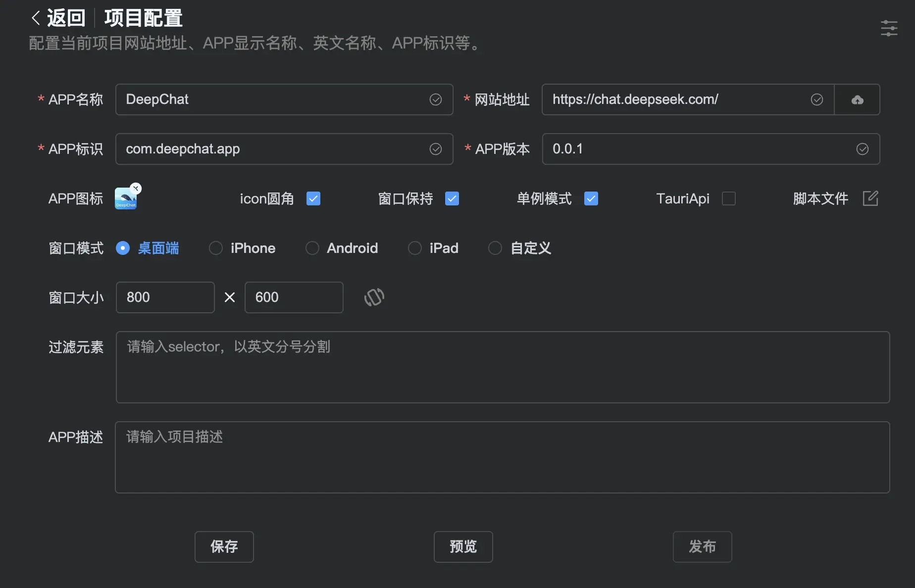Click the 过滤元素 selector text area

[x=502, y=367]
